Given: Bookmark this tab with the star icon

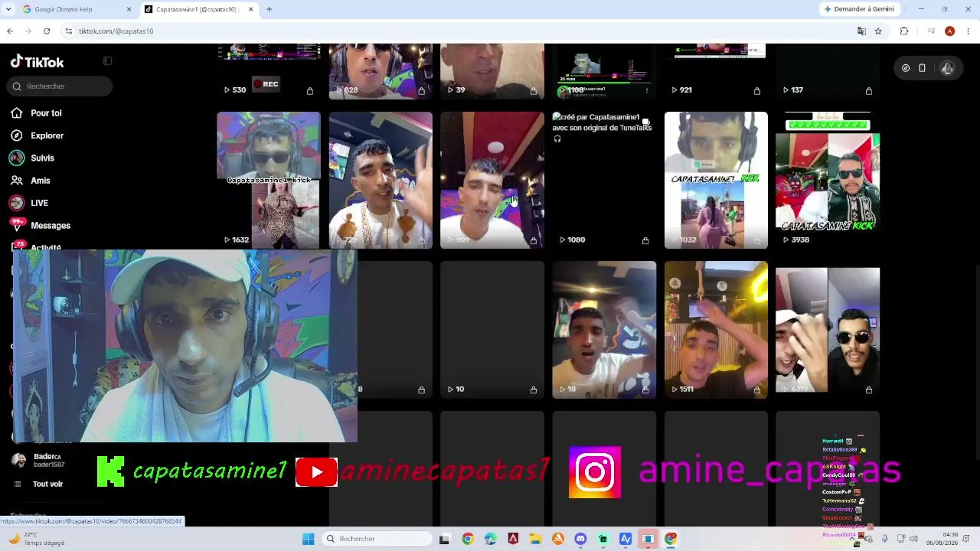Looking at the screenshot, I should pyautogui.click(x=878, y=31).
